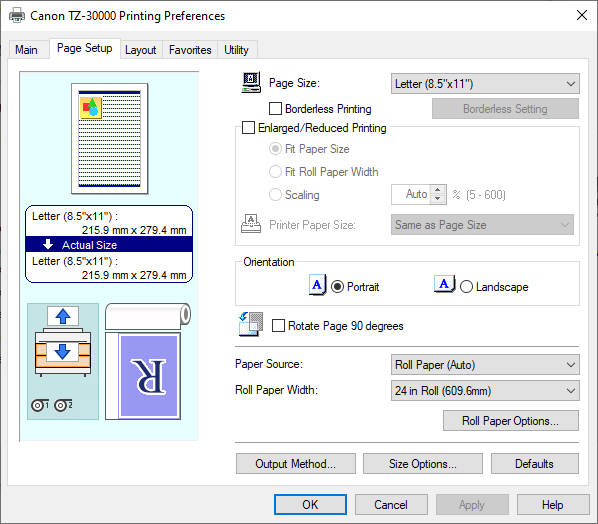Enable the Borderless Printing checkbox
This screenshot has width=598, height=524.
tap(275, 109)
